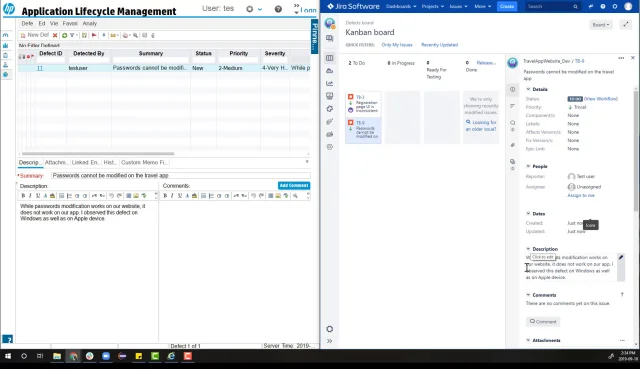Viewport: 640px width, 369px height.
Task: Open the Jira Dashboards dropdown menu
Action: [x=401, y=7]
